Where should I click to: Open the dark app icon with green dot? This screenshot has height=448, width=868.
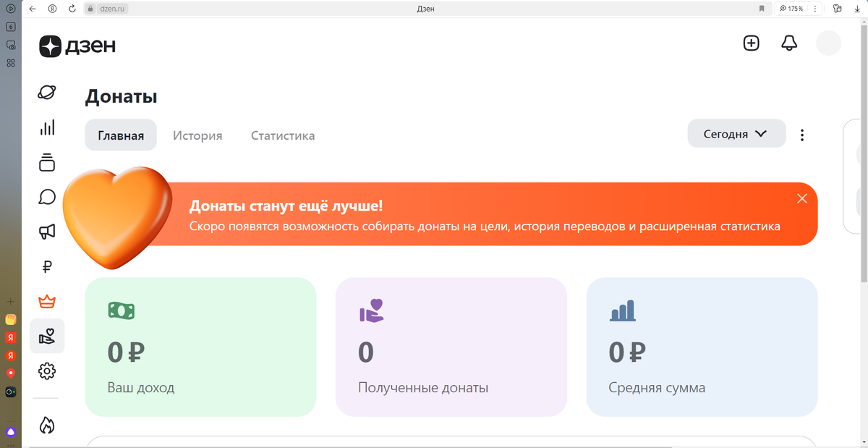[x=11, y=392]
